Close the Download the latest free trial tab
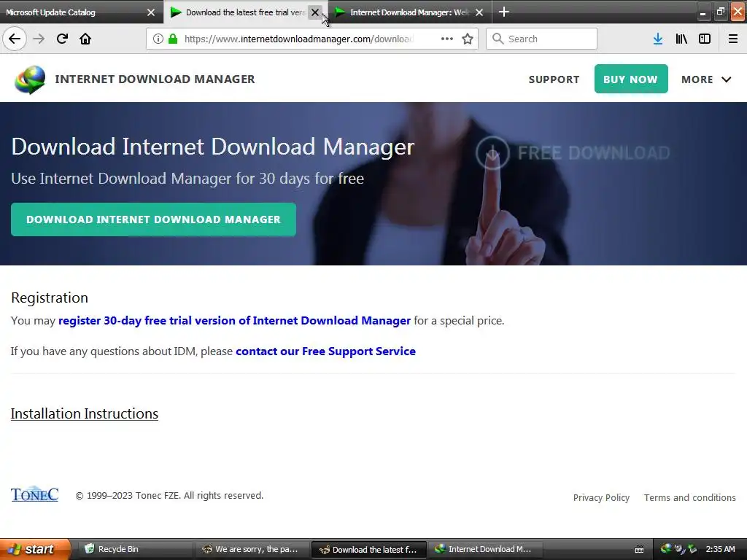This screenshot has height=560, width=747. click(x=315, y=12)
